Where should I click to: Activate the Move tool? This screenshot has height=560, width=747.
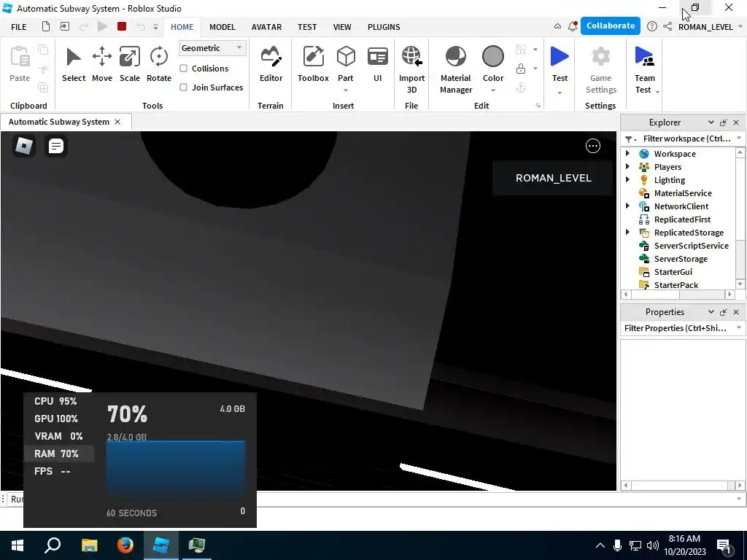102,65
